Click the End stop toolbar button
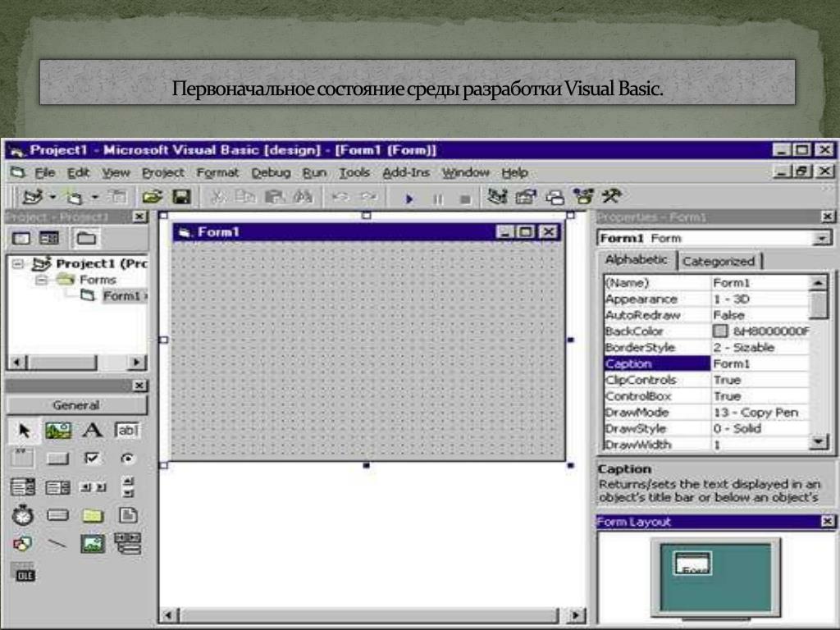The height and width of the screenshot is (630, 840). (465, 199)
